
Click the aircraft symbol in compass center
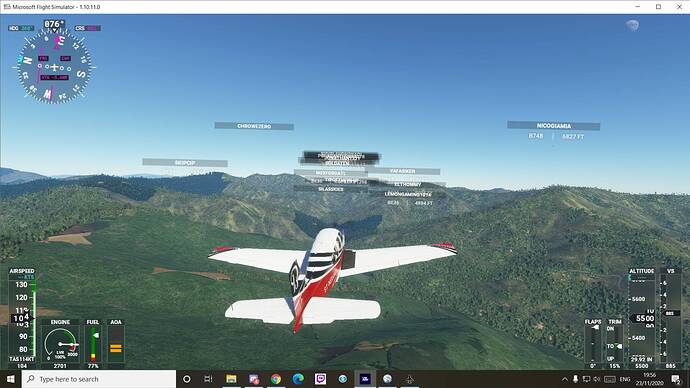point(54,67)
